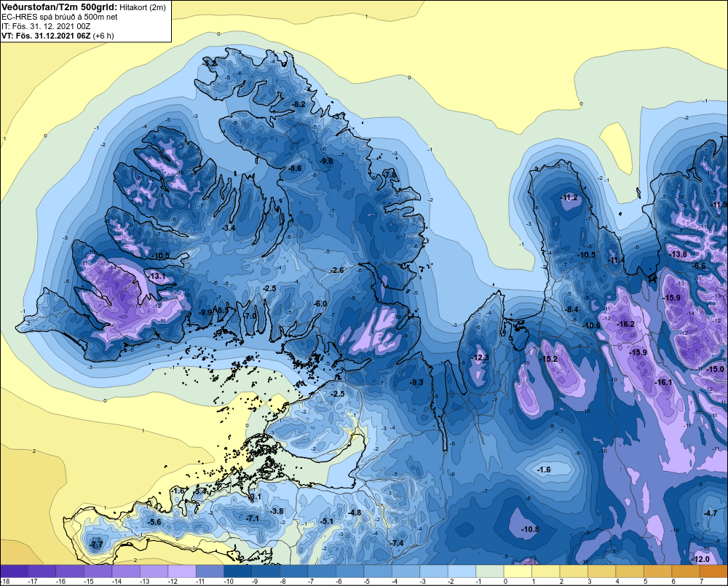The width and height of the screenshot is (728, 586).
Task: Click the '7' tick label on legend
Action: pyautogui.click(x=701, y=582)
